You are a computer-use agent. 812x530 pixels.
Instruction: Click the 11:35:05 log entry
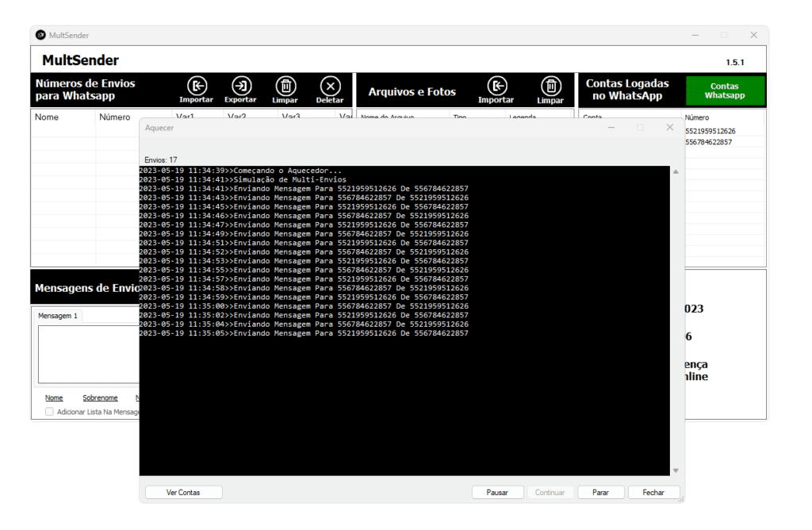(304, 333)
